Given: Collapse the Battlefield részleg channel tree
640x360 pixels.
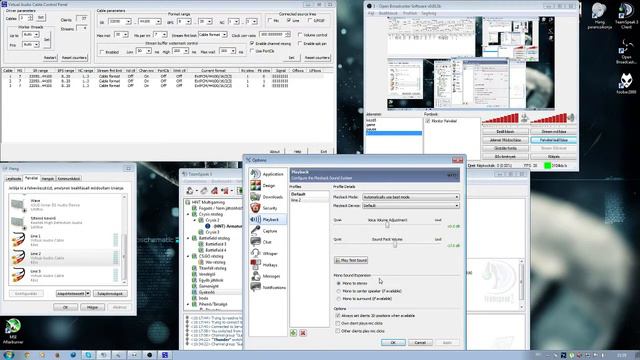Looking at the screenshot, I should (x=189, y=238).
